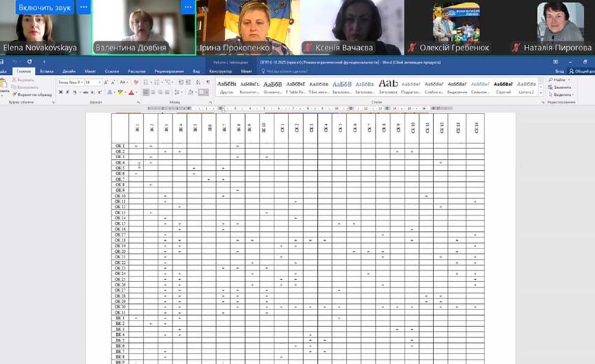Click the Общий доступ share button
This screenshot has width=595, height=364.
tap(581, 71)
